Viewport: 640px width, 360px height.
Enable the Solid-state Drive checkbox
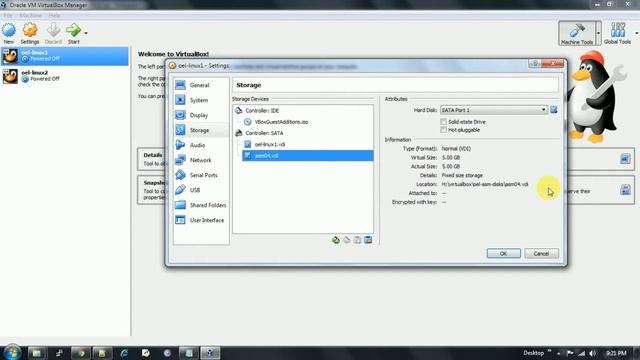coord(443,122)
